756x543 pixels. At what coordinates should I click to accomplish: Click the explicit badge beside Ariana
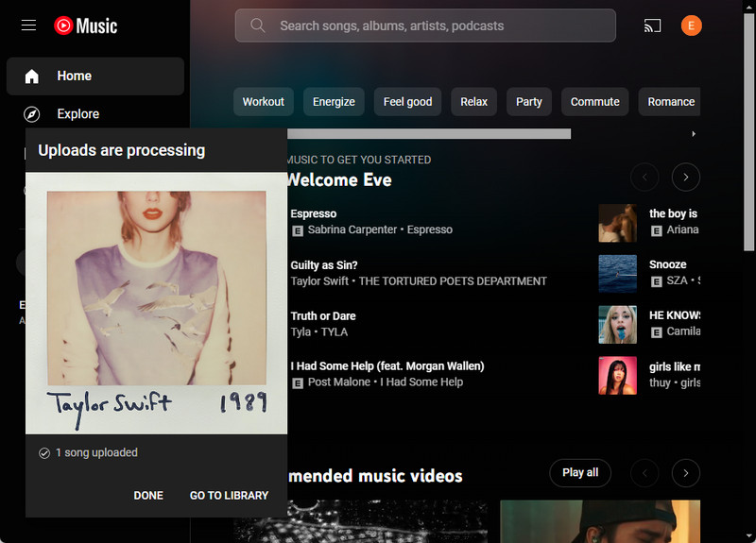coord(656,230)
